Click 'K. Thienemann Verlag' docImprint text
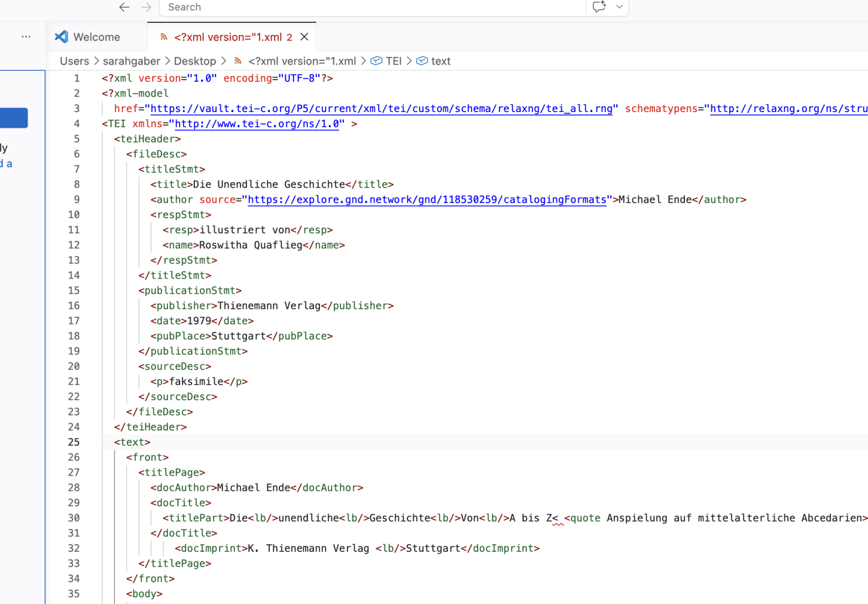868x604 pixels. (x=308, y=548)
